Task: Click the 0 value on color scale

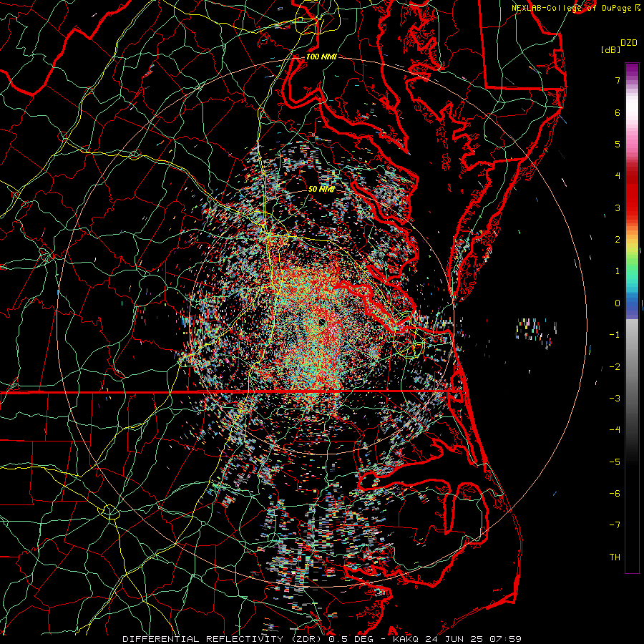Action: point(618,303)
